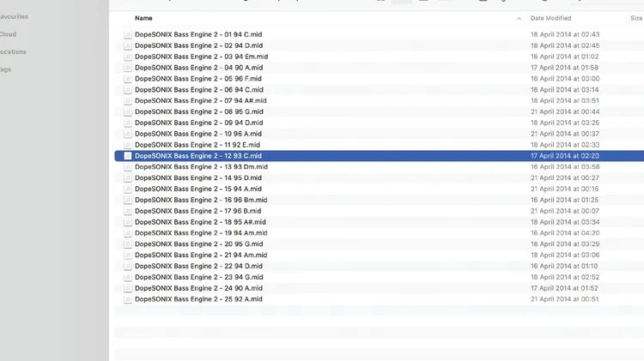Select file icon of '01 94 C.mid'
This screenshot has height=361, width=644.
(128, 35)
